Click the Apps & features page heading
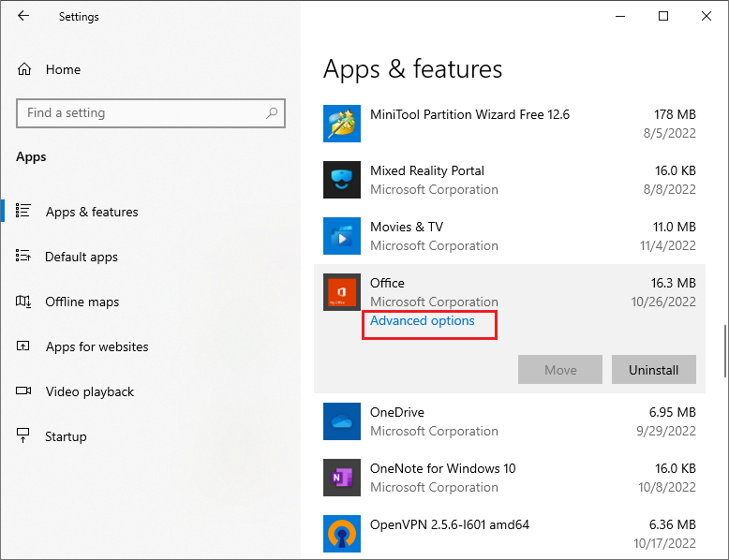 click(412, 69)
